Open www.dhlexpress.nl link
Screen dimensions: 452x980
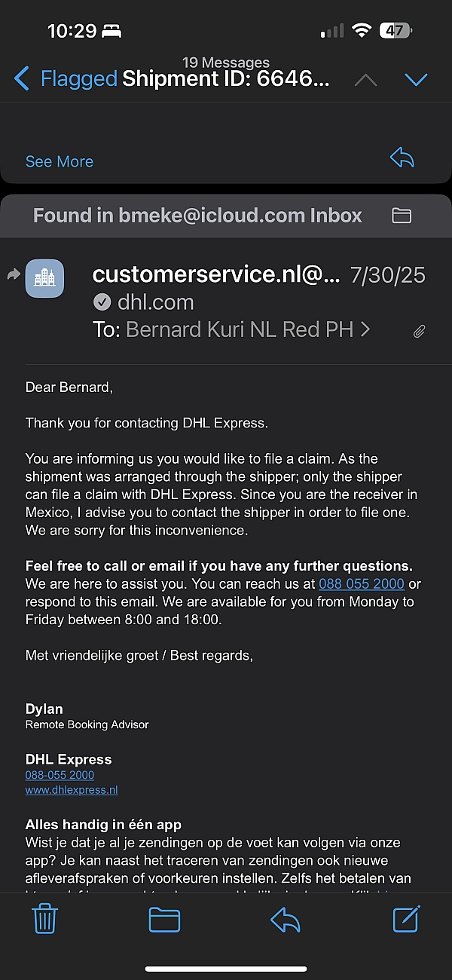72,790
